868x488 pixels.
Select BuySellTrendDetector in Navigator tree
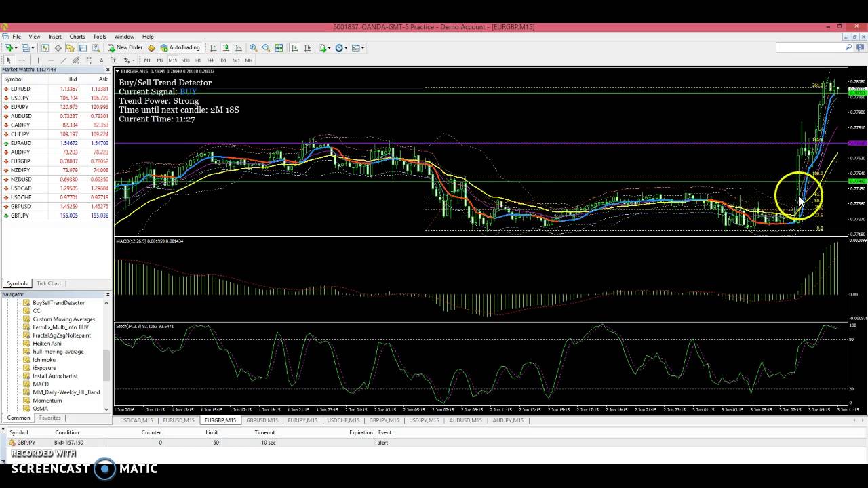click(58, 303)
